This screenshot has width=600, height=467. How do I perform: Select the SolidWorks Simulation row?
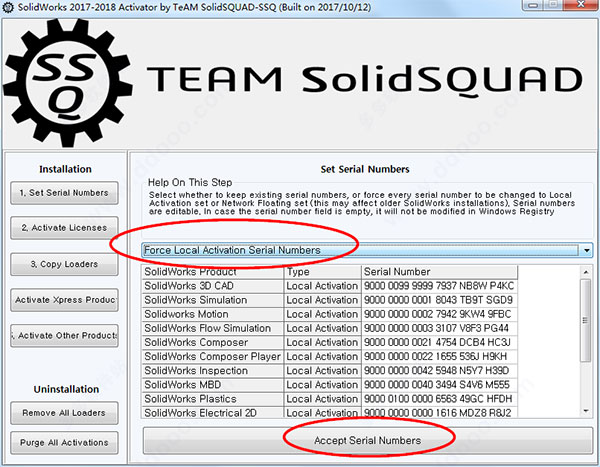click(x=329, y=300)
